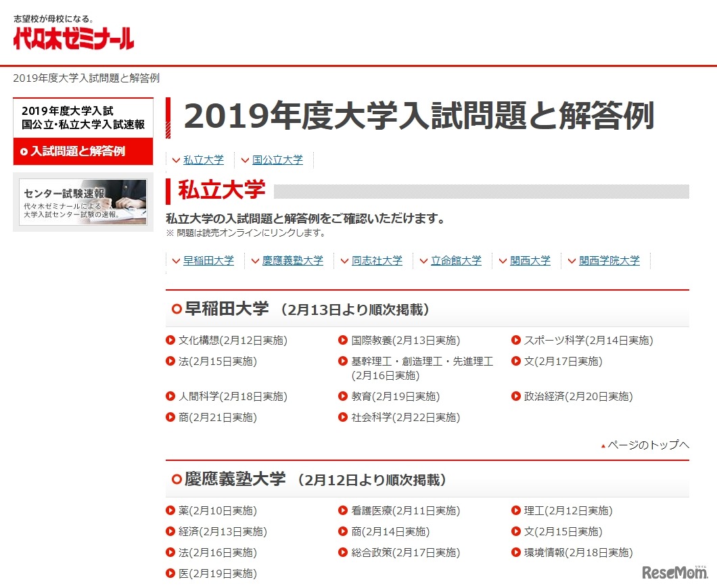Open the センター試験速報 banner
This screenshot has height=588, width=717.
[83, 202]
